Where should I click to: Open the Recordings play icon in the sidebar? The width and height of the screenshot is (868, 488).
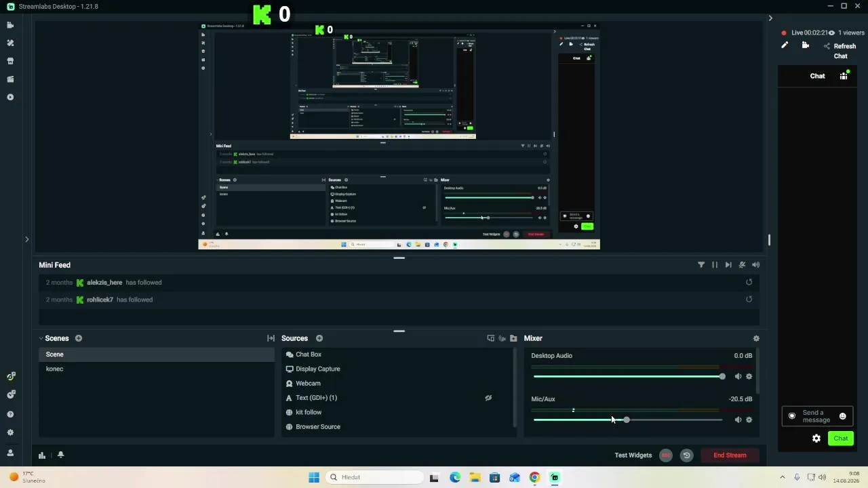point(10,97)
